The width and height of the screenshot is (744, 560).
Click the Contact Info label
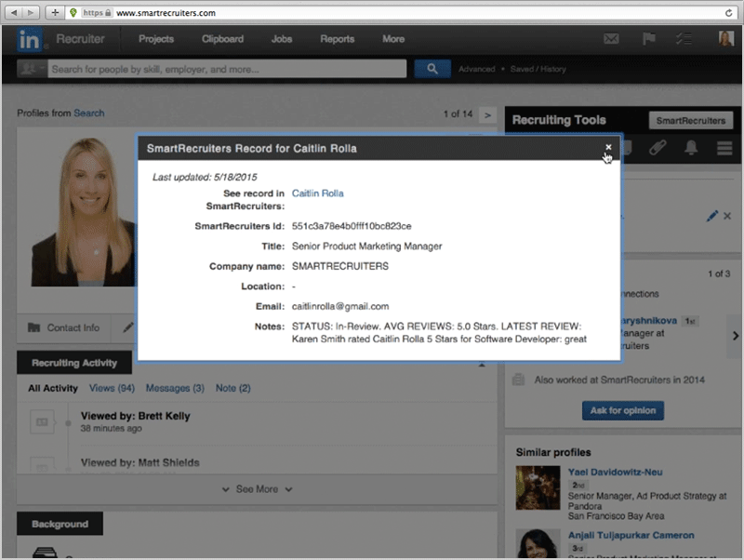click(73, 328)
